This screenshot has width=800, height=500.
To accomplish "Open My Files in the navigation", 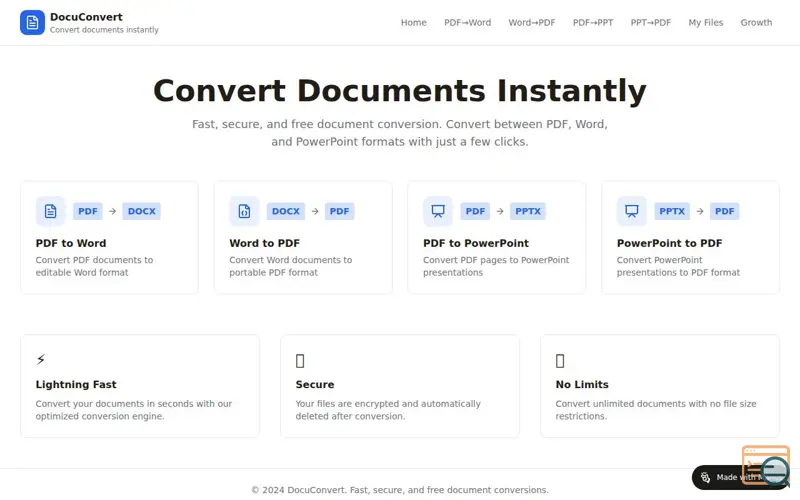I will click(x=706, y=22).
